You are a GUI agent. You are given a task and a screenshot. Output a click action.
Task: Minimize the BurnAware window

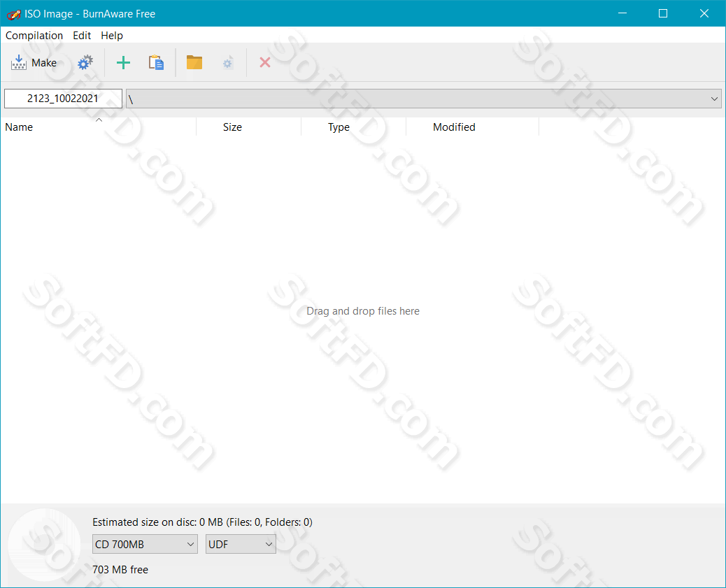point(622,13)
